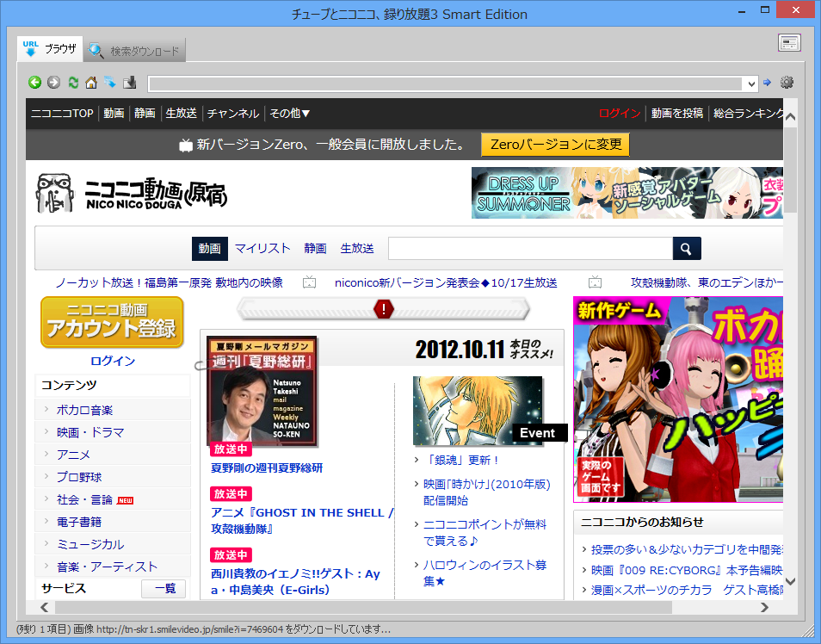Click the DRESS UP SUMMONER banner ad

point(627,193)
